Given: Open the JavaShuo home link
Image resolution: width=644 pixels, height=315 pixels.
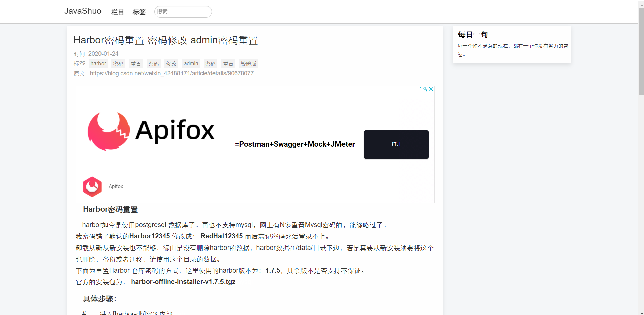Looking at the screenshot, I should coord(83,11).
